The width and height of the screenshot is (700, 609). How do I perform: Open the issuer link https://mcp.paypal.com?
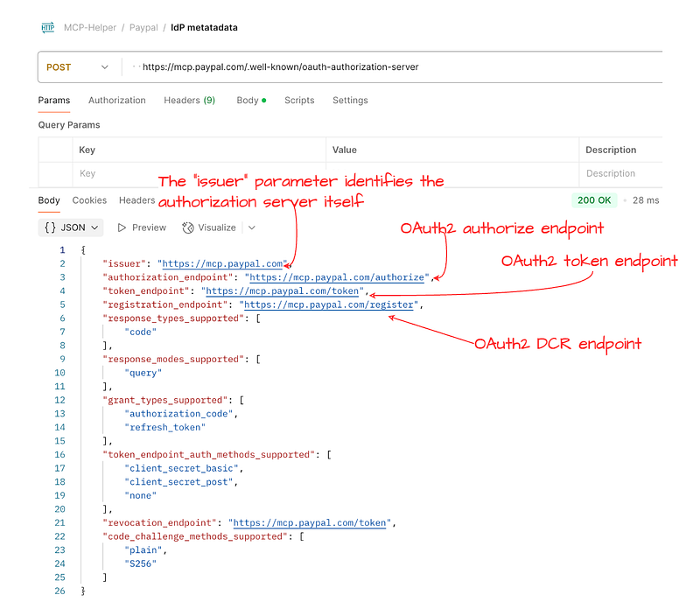point(222,264)
